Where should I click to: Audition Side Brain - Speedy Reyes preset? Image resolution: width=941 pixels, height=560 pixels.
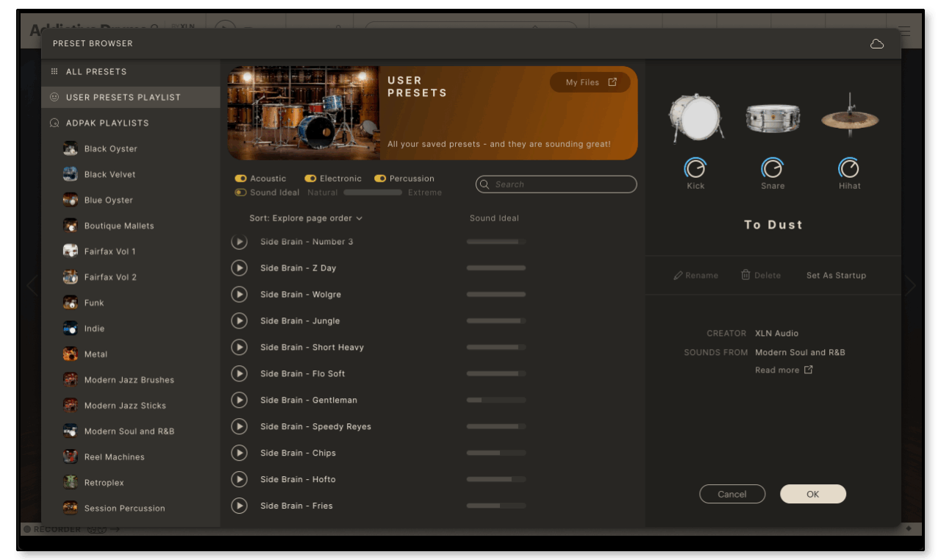(239, 427)
